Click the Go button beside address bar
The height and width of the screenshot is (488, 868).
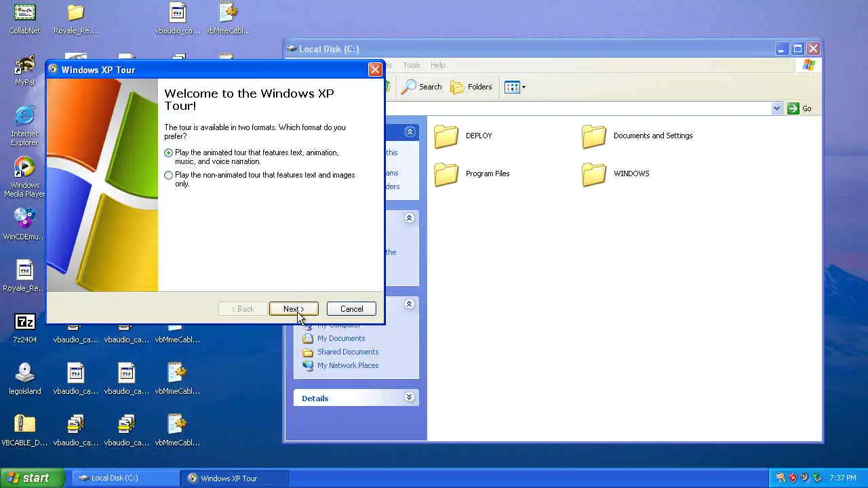pos(800,108)
